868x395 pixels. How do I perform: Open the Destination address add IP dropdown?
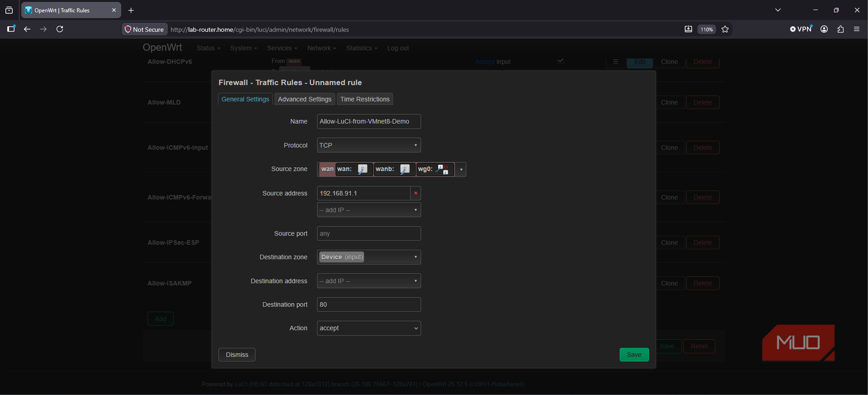(x=369, y=281)
